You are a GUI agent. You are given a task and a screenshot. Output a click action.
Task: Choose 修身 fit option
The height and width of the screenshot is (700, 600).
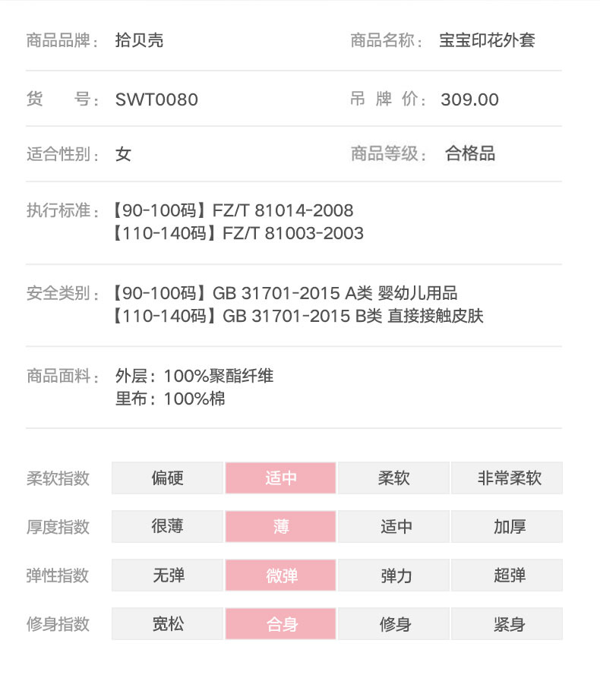pos(393,624)
